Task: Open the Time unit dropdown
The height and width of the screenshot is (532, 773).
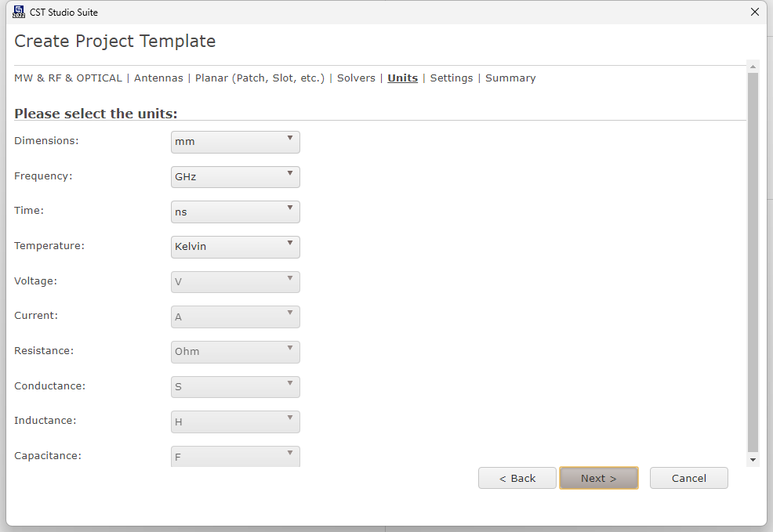Action: (235, 212)
